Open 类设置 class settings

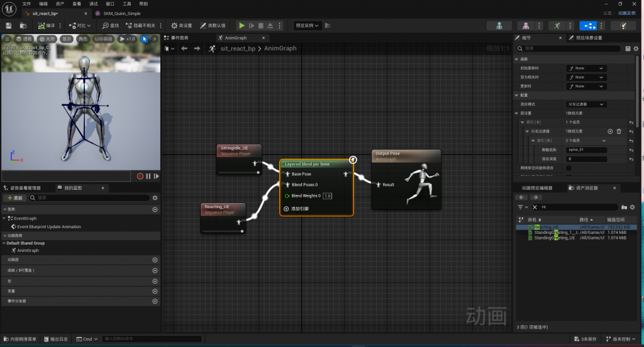click(x=182, y=26)
